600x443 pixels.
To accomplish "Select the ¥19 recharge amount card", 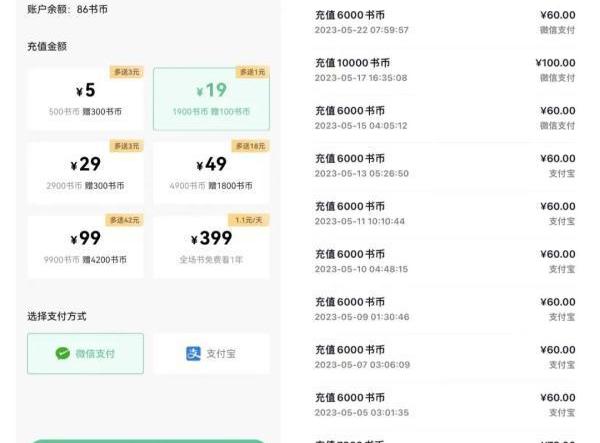I will click(x=211, y=99).
